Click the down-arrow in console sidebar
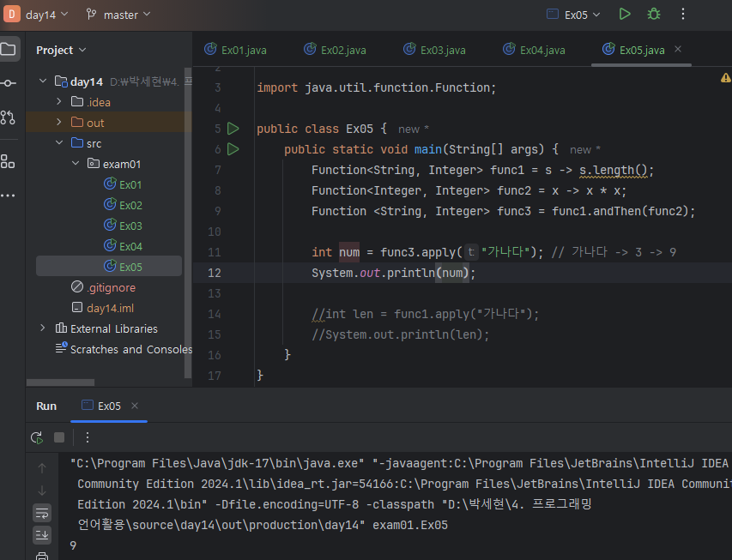The width and height of the screenshot is (732, 560). 42,491
